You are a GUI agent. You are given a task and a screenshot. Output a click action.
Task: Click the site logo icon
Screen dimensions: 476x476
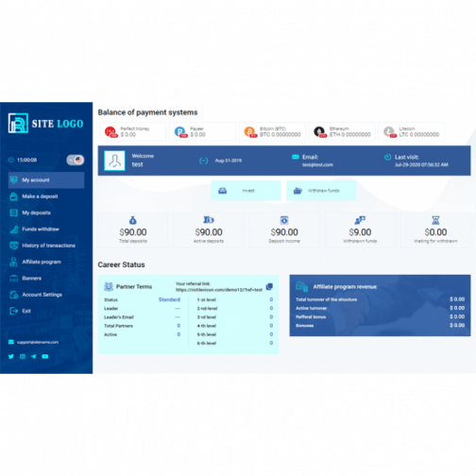pyautogui.click(x=18, y=123)
